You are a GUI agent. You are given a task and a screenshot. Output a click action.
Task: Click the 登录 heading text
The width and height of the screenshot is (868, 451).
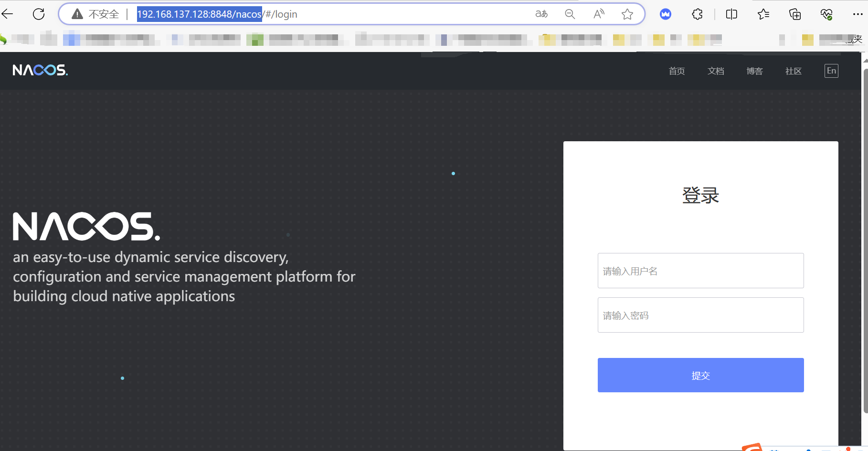click(700, 195)
